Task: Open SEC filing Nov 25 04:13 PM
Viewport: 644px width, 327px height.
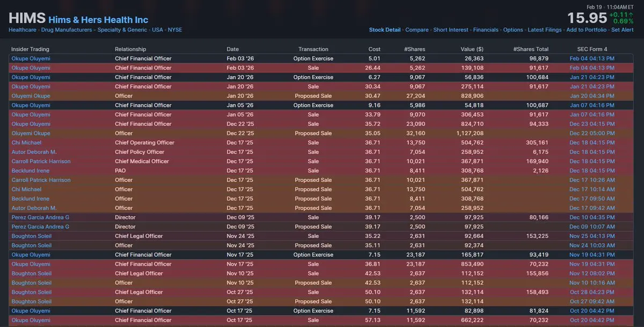Action: pos(592,236)
